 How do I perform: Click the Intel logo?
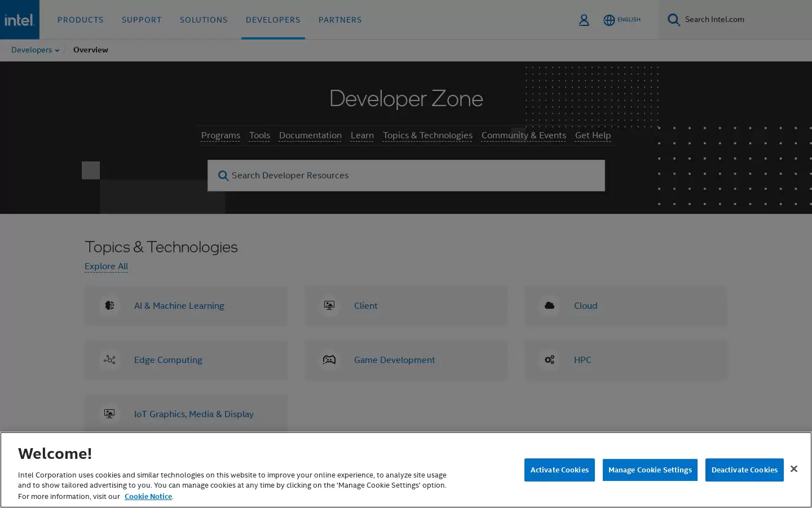tap(20, 20)
